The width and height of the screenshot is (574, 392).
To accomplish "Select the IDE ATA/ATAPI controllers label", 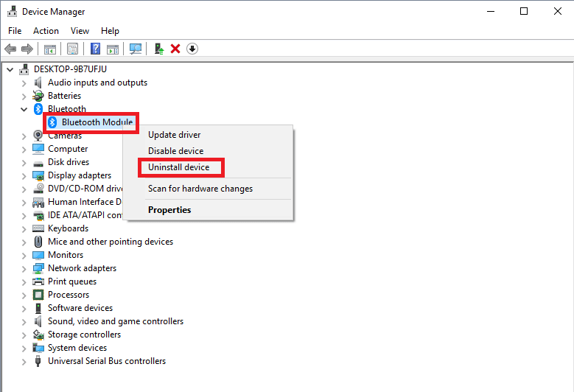I will (85, 215).
